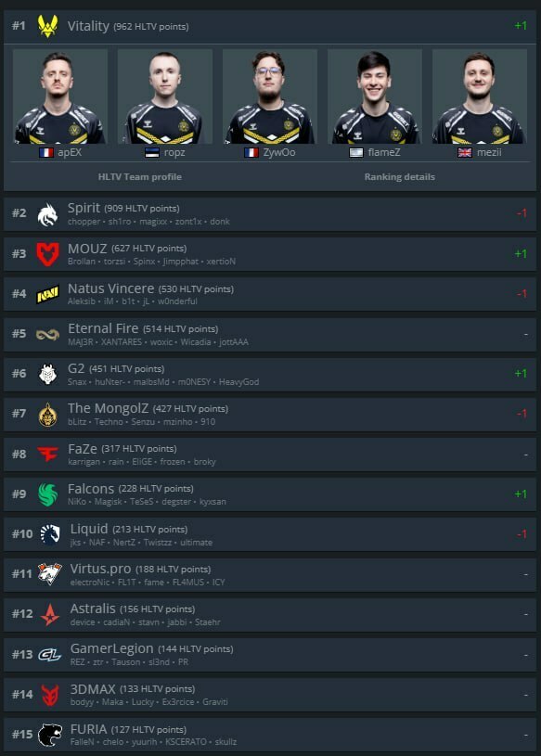Click ZywOo's player photo
541x756 pixels.
coord(270,96)
